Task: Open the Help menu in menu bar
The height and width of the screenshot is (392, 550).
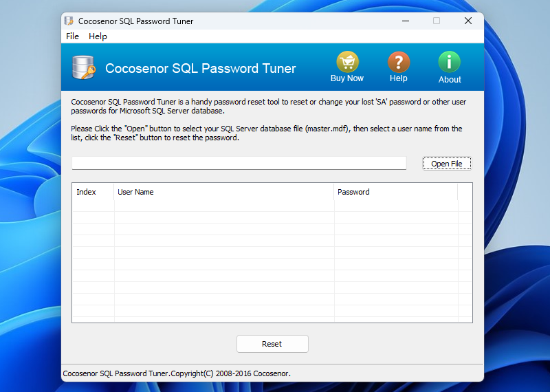Action: coord(98,36)
